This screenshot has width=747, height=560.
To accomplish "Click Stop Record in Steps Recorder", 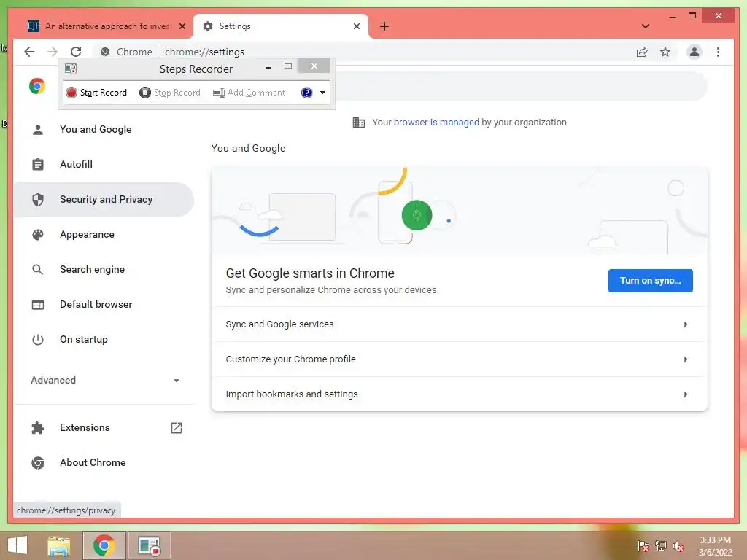I will pos(169,93).
